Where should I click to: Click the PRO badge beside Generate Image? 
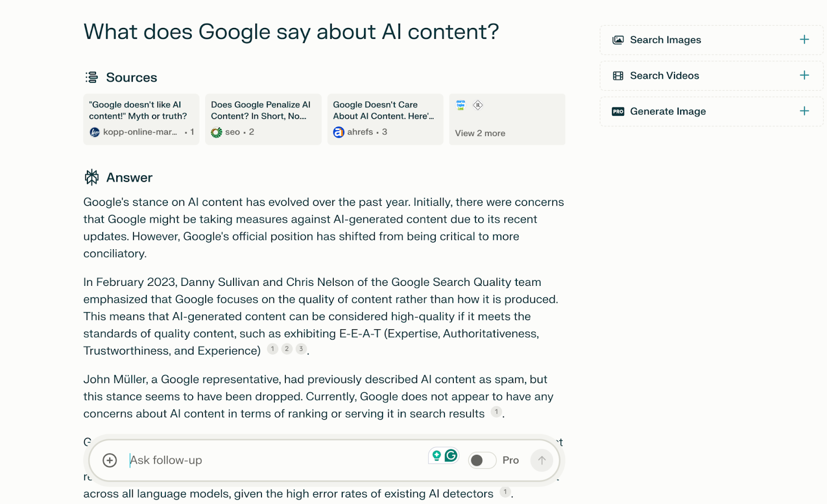(x=618, y=111)
